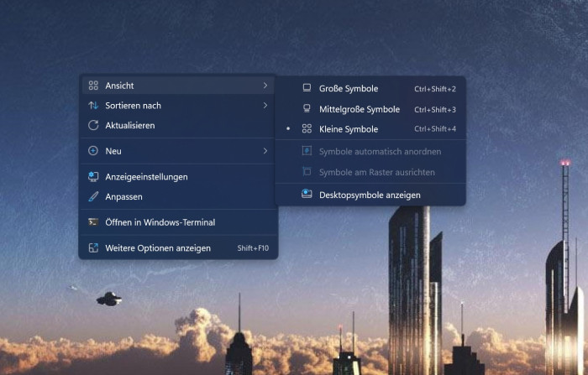Image resolution: width=588 pixels, height=375 pixels.
Task: Click the Neu plus-circle icon
Action: click(93, 151)
